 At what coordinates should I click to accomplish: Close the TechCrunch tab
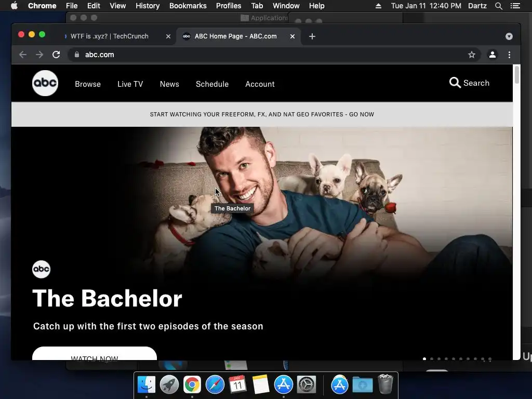pyautogui.click(x=168, y=36)
